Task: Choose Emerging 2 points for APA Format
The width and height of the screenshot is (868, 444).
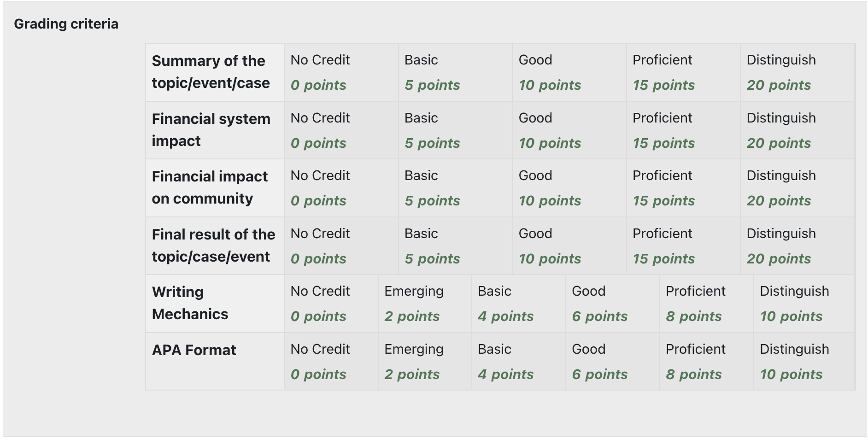Action: tap(425, 362)
